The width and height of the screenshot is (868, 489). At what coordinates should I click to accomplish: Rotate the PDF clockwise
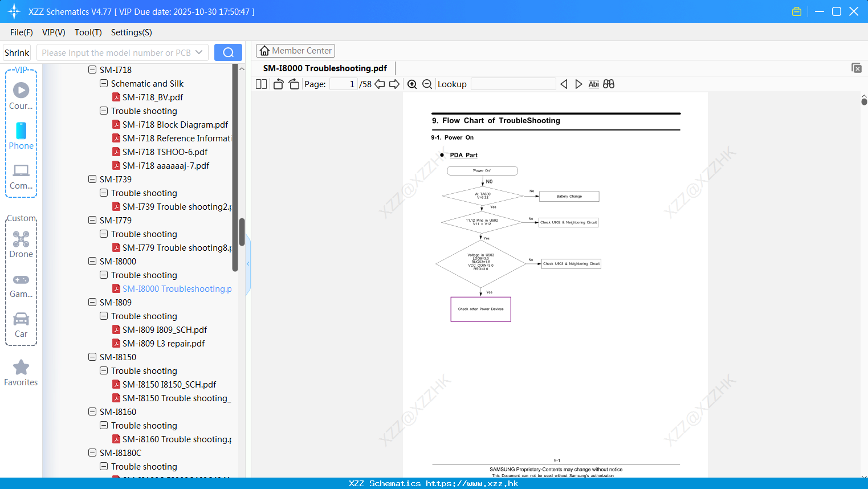(294, 84)
